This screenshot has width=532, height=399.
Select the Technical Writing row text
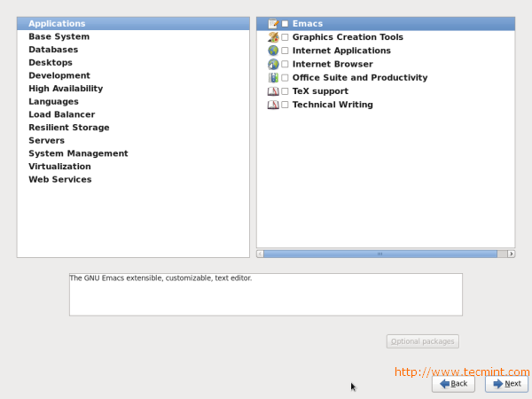click(332, 105)
